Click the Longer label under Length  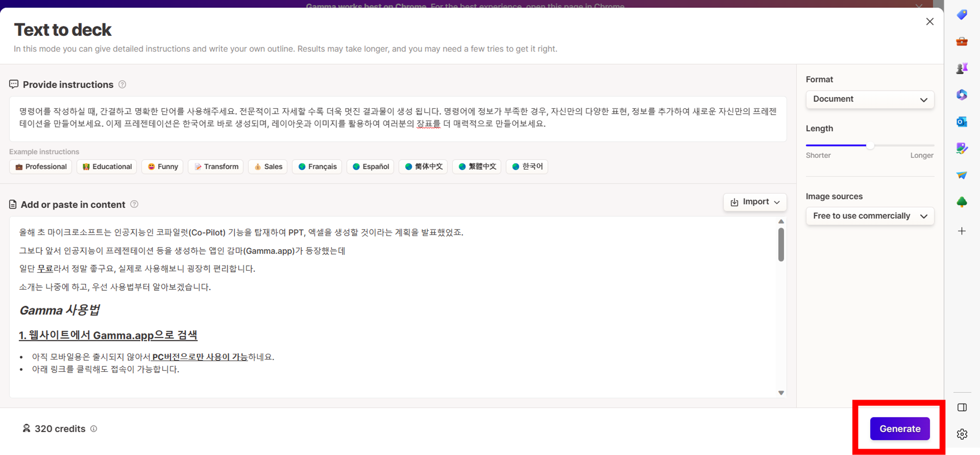(x=922, y=155)
